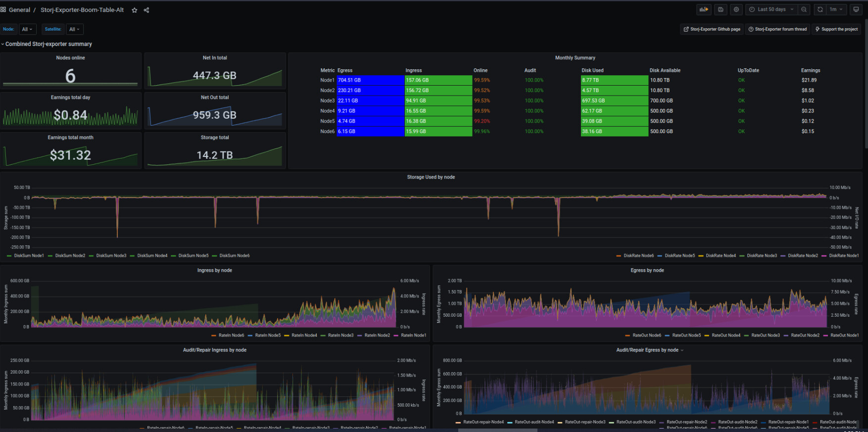This screenshot has height=432, width=868.
Task: Open dashboard settings gear icon
Action: [736, 9]
